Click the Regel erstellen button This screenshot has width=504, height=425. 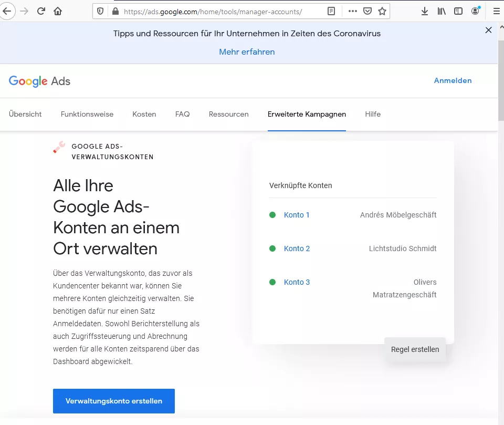415,349
